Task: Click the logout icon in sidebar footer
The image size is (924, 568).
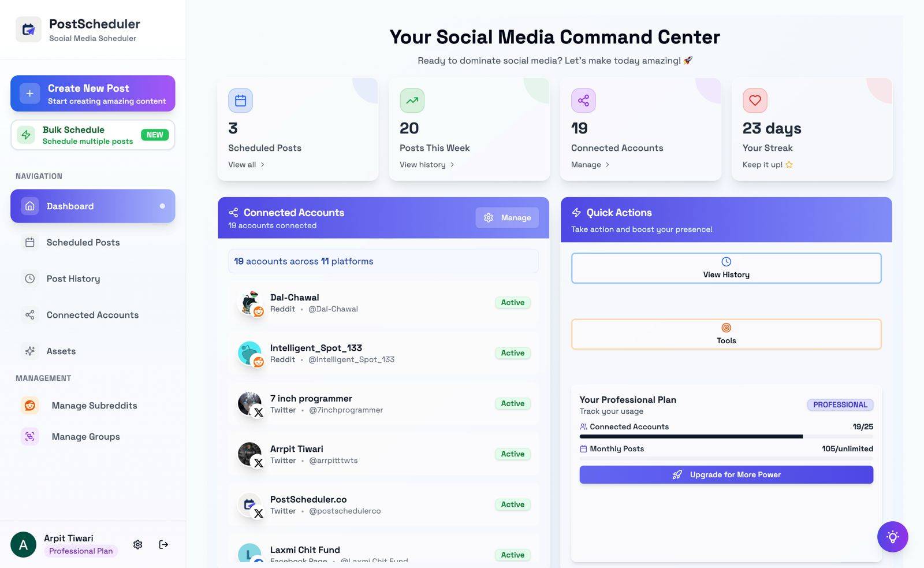Action: pyautogui.click(x=163, y=544)
